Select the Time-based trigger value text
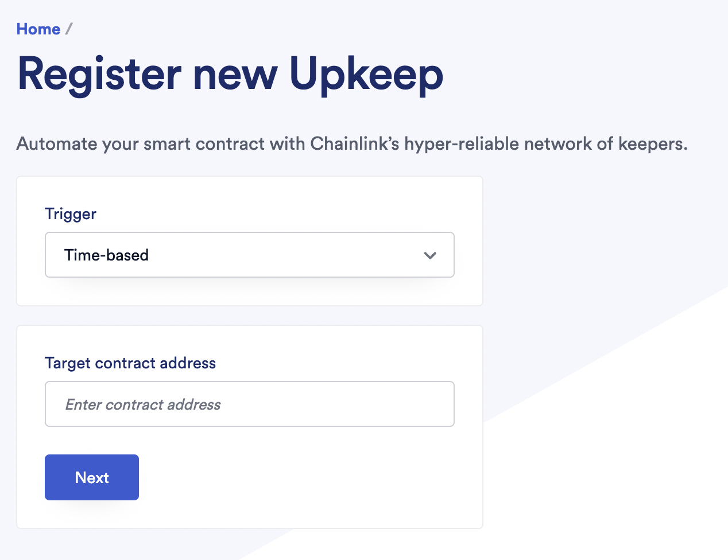 [x=106, y=255]
